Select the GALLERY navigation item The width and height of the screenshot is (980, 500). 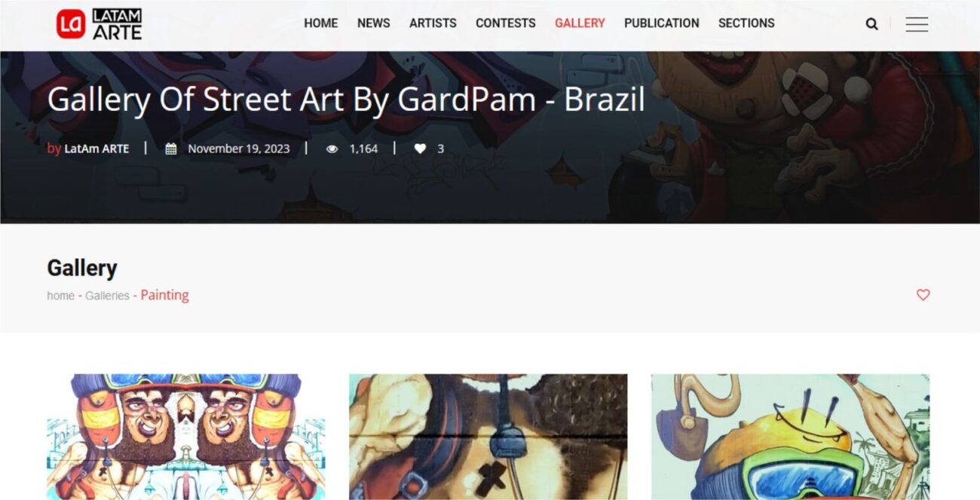tap(580, 23)
